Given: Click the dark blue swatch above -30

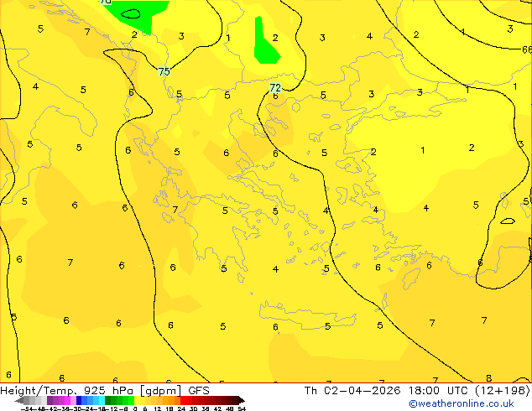Looking at the screenshot, I should [x=79, y=400].
